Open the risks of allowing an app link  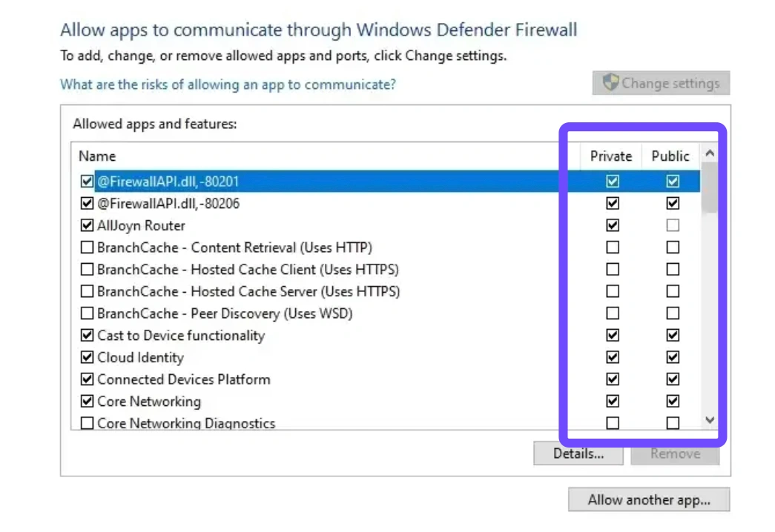point(228,84)
